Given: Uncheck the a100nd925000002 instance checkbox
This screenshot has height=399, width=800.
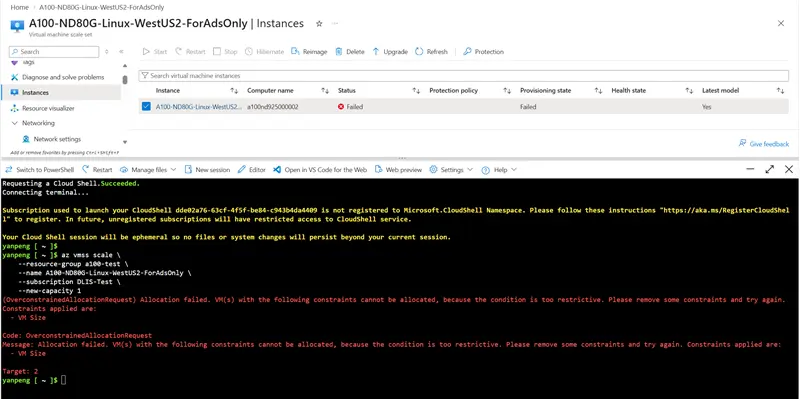Looking at the screenshot, I should click(146, 107).
